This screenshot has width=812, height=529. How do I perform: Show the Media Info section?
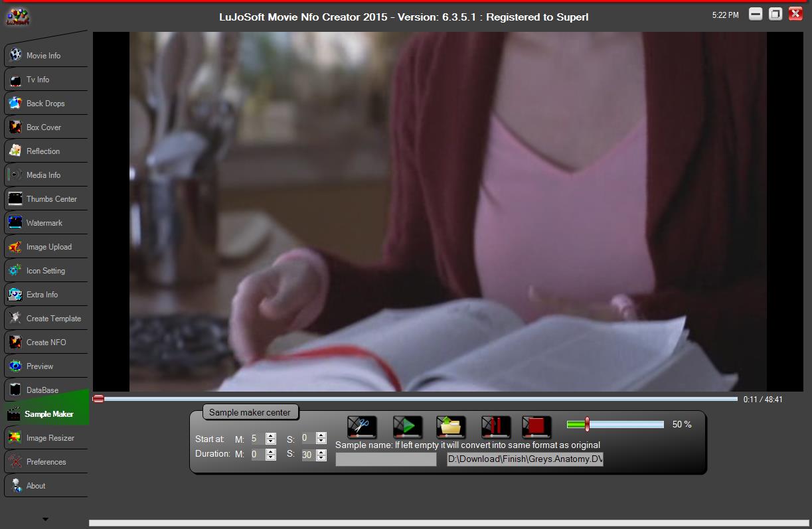45,175
